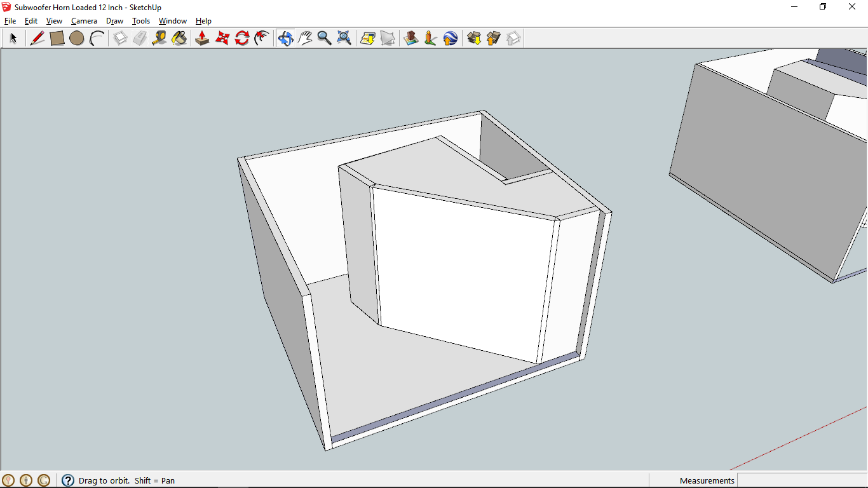Screen dimensions: 868x488
Task: Open the geo-location status icon
Action: point(8,480)
